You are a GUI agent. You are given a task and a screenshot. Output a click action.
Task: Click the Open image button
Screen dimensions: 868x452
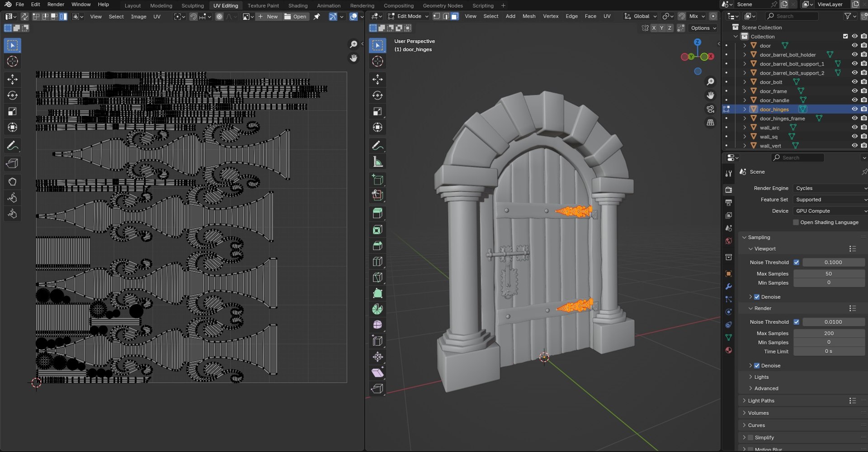coord(296,17)
